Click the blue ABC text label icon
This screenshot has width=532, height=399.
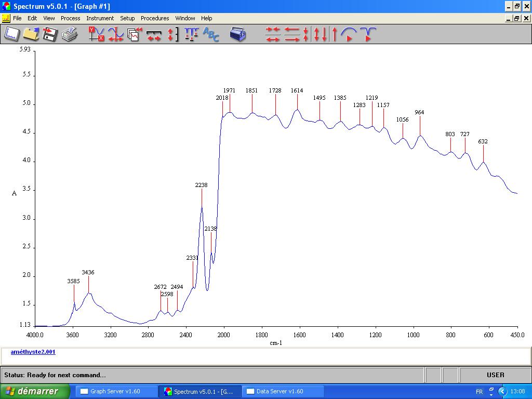tap(211, 34)
